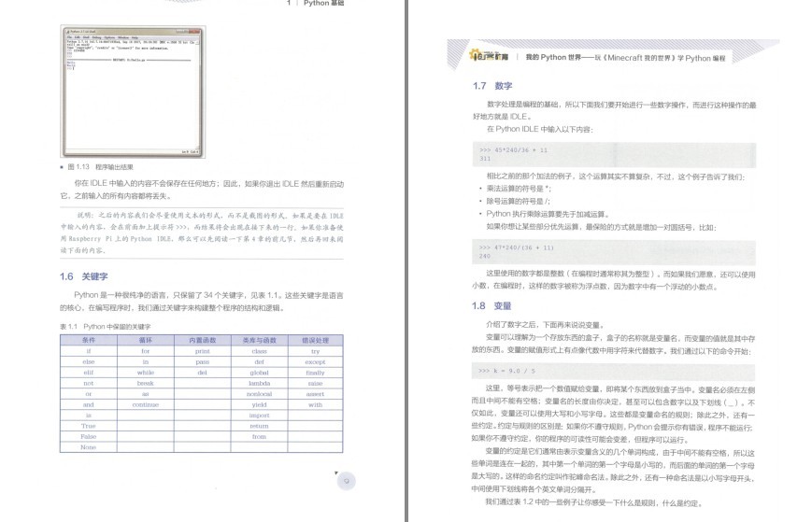
Task: Click the 'elif' cell in the keyword table
Action: click(89, 373)
